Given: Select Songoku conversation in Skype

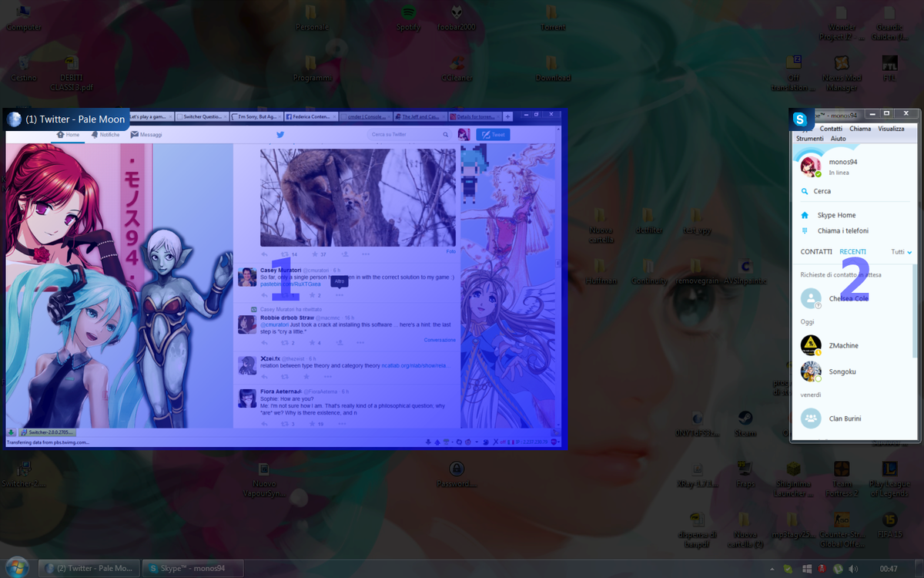Looking at the screenshot, I should (852, 371).
